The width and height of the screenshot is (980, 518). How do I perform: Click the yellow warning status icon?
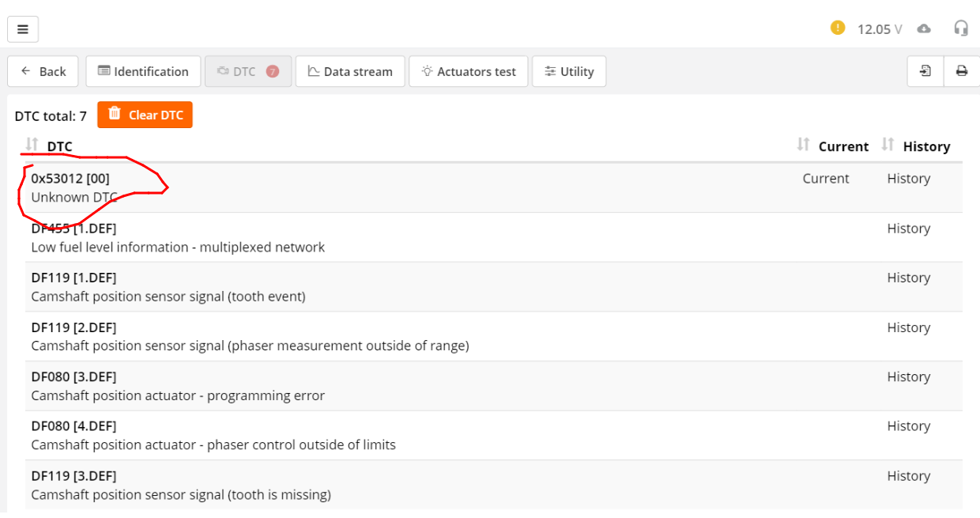838,28
